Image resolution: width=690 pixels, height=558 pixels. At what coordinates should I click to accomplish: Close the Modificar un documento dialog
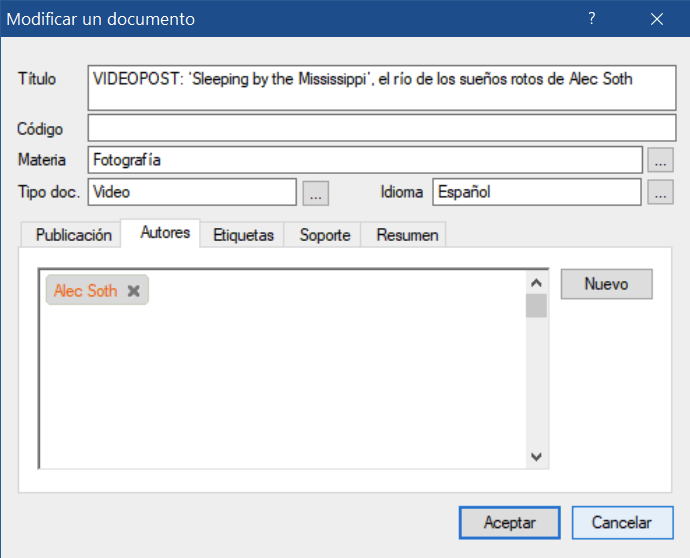coord(657,19)
